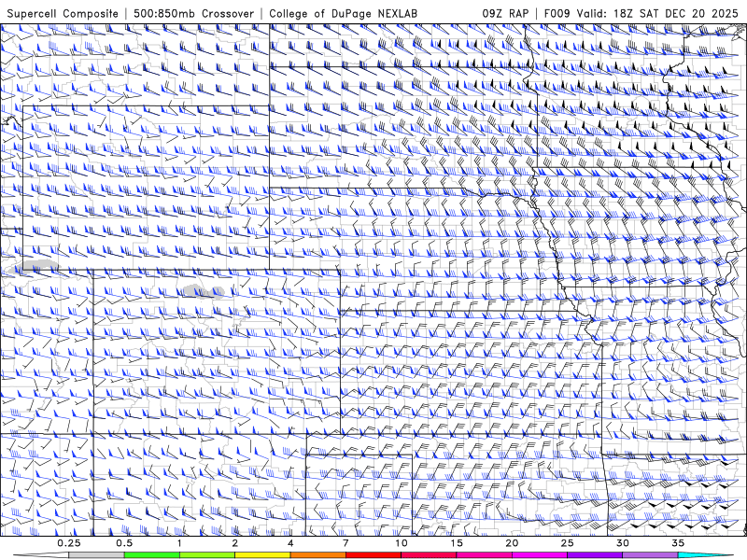Click the '09Z RAP' model run label
The image size is (747, 560).
point(505,14)
